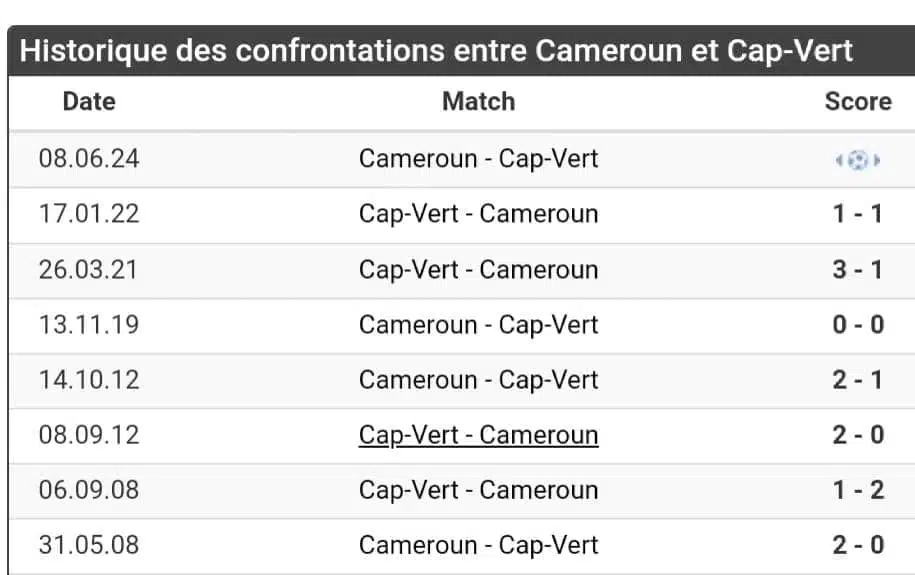Open the Cameroun - Cap-Vert match from 13.11.19
Image resolution: width=915 pixels, height=575 pixels.
(x=479, y=325)
